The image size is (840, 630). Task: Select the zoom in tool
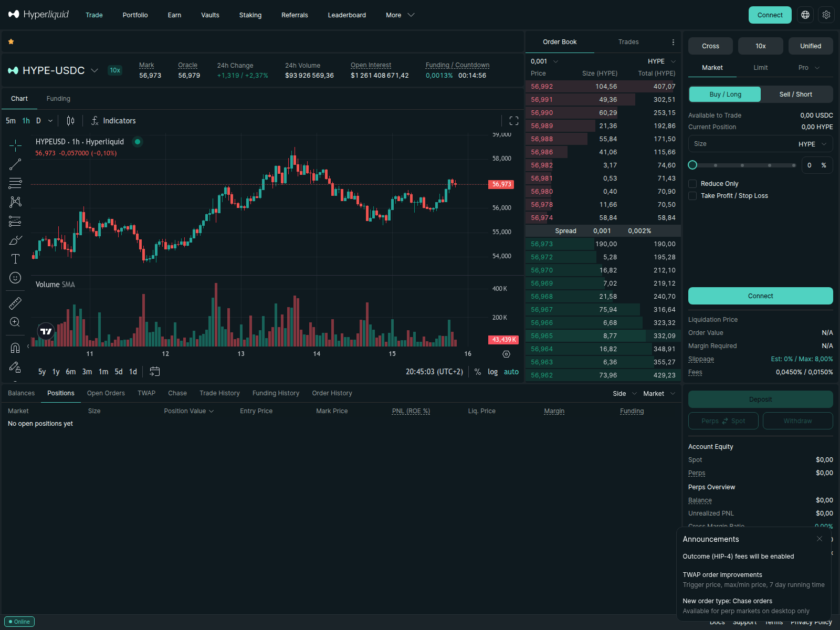pos(15,322)
